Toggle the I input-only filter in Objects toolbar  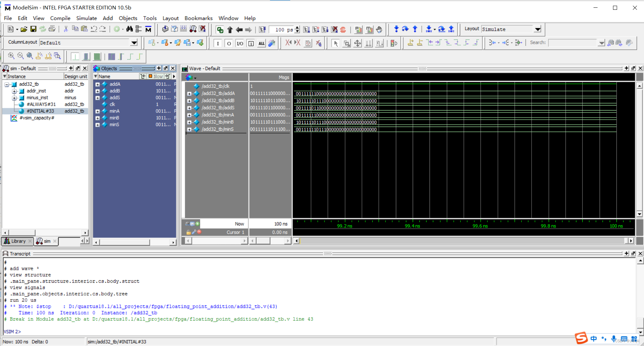[218, 43]
